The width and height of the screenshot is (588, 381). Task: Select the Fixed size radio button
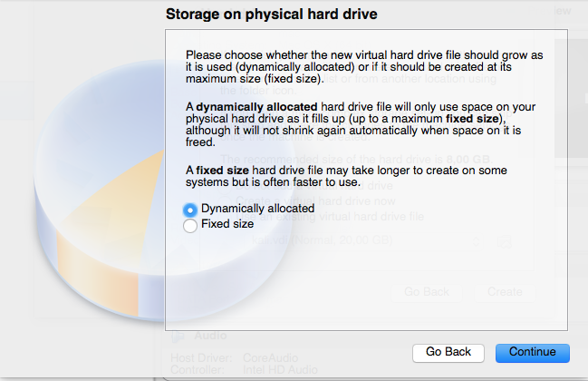190,226
